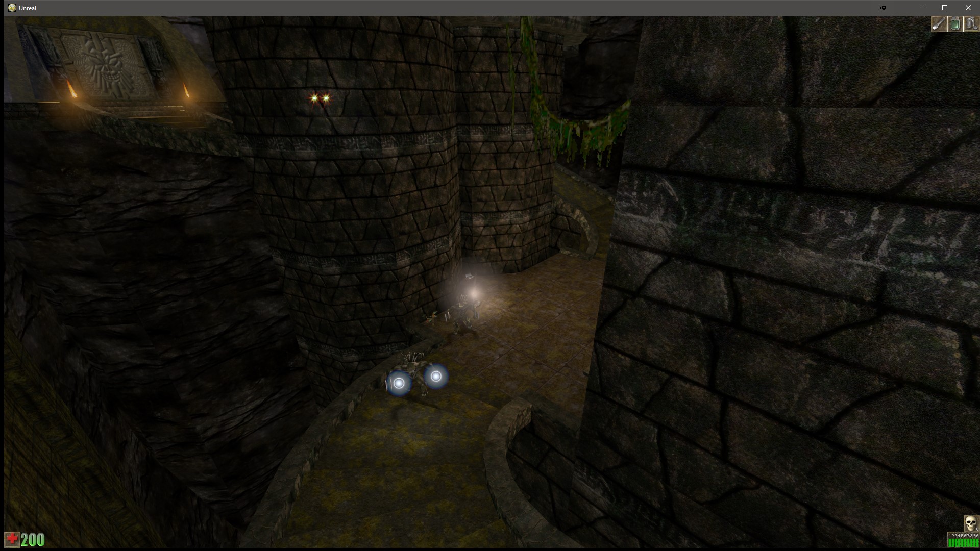This screenshot has height=551, width=980.
Task: Click the red cross health icon
Action: 12,539
